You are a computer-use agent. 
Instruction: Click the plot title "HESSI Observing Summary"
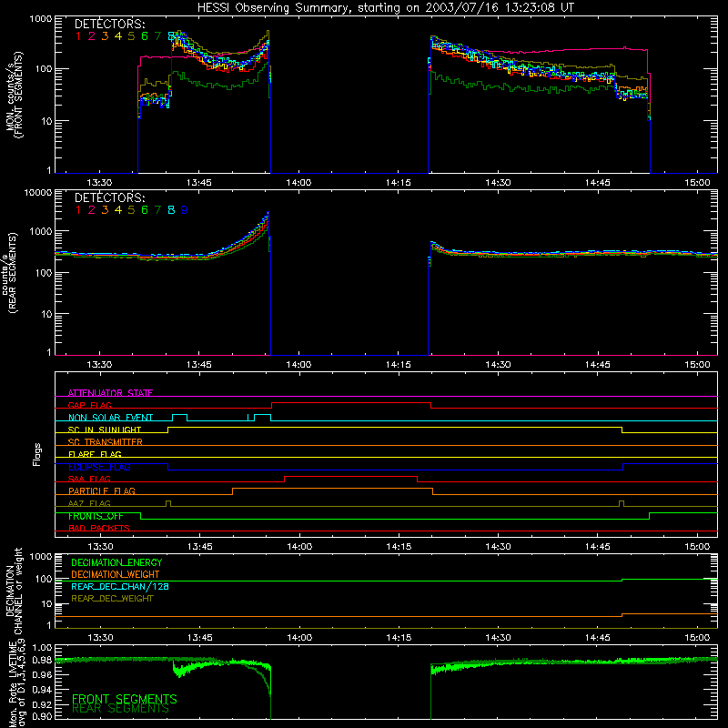coord(275,8)
